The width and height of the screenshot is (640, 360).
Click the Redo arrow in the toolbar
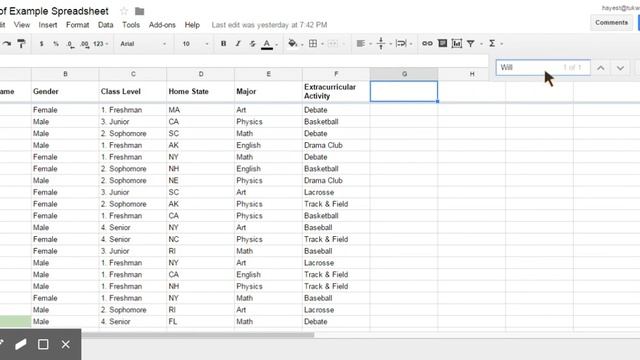pos(6,43)
